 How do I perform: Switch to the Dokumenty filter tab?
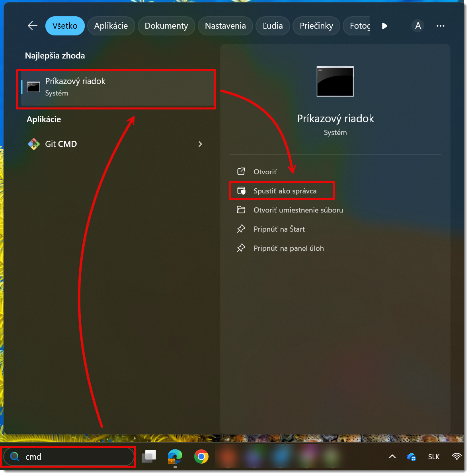pos(166,26)
